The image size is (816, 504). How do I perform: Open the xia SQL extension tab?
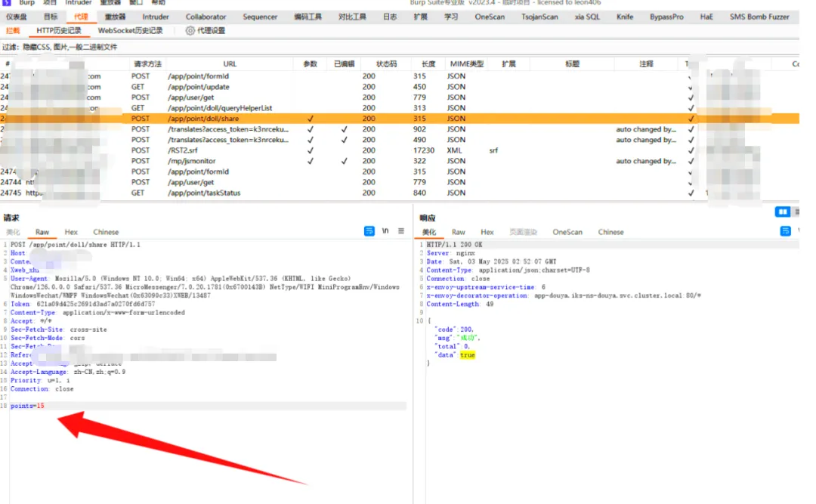(x=587, y=17)
